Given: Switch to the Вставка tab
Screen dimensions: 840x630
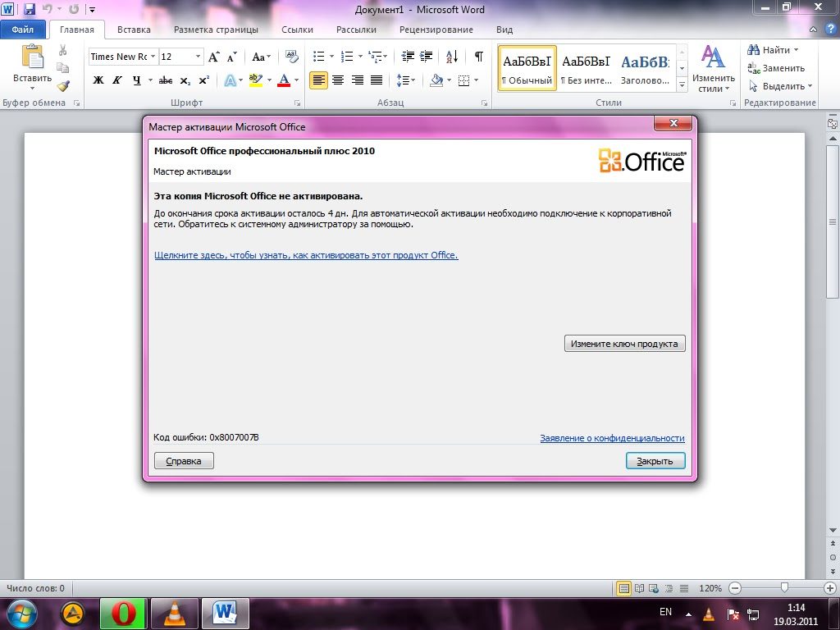Looking at the screenshot, I should [134, 30].
